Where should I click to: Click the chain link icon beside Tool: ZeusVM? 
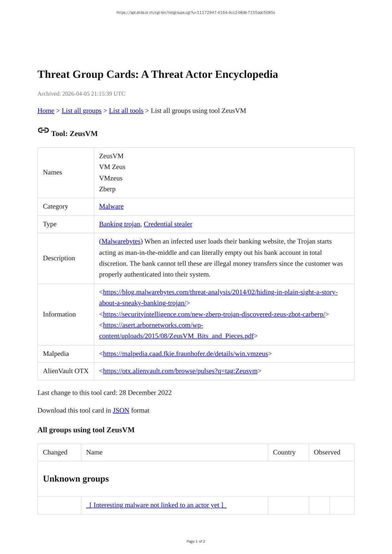[43, 130]
